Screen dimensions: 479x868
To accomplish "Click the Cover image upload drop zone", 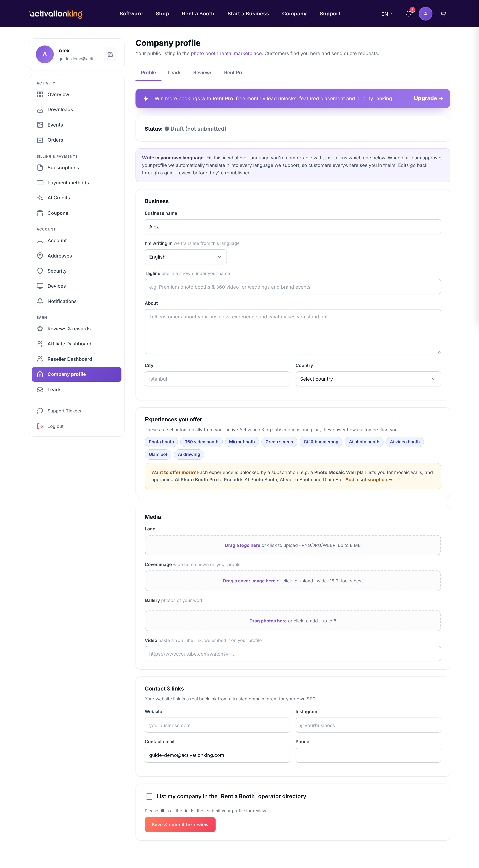I will 293,581.
